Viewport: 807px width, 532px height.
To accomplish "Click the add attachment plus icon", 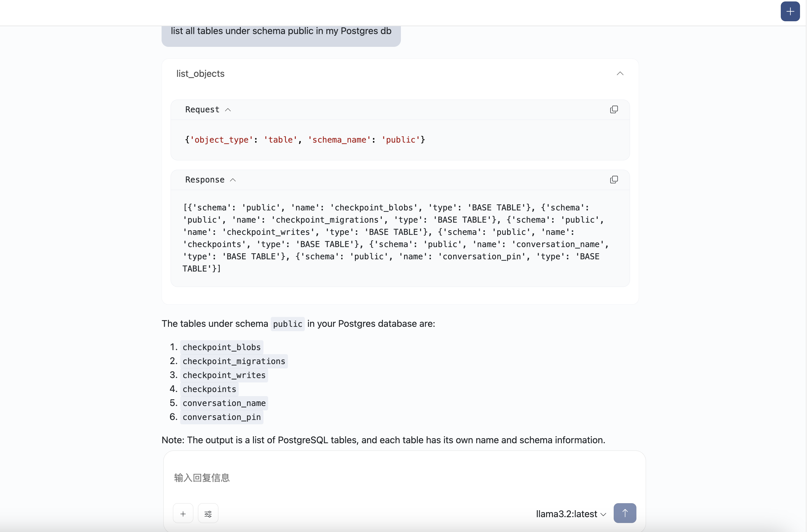I will point(183,514).
